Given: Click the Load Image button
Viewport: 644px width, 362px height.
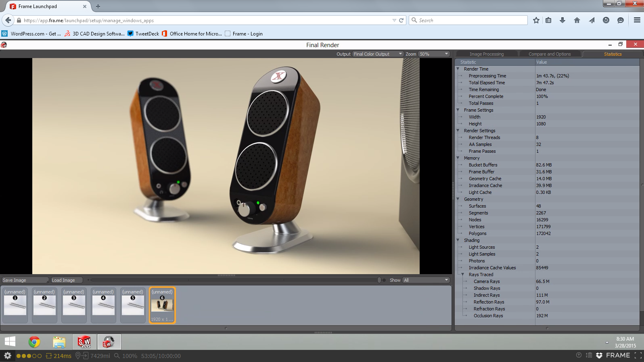Looking at the screenshot, I should pyautogui.click(x=67, y=280).
